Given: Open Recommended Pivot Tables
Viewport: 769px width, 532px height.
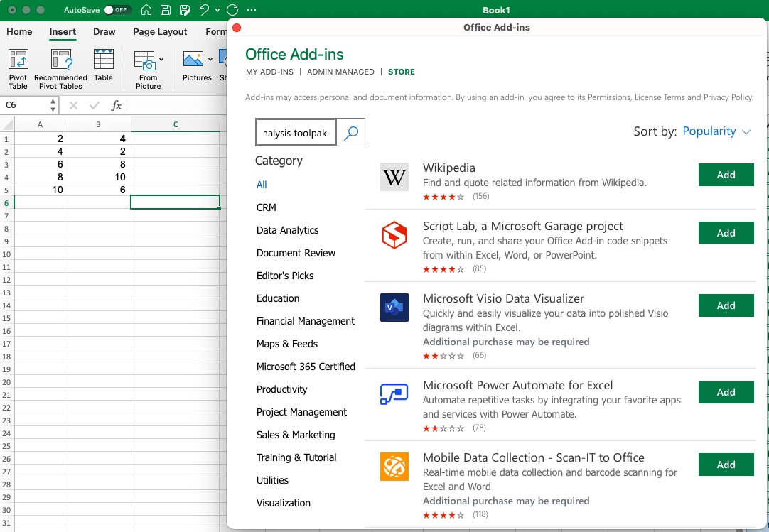Looking at the screenshot, I should [61, 69].
